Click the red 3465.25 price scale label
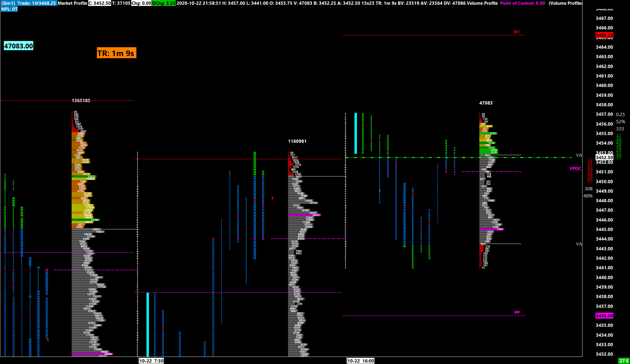The height and width of the screenshot is (364, 630). pyautogui.click(x=604, y=35)
